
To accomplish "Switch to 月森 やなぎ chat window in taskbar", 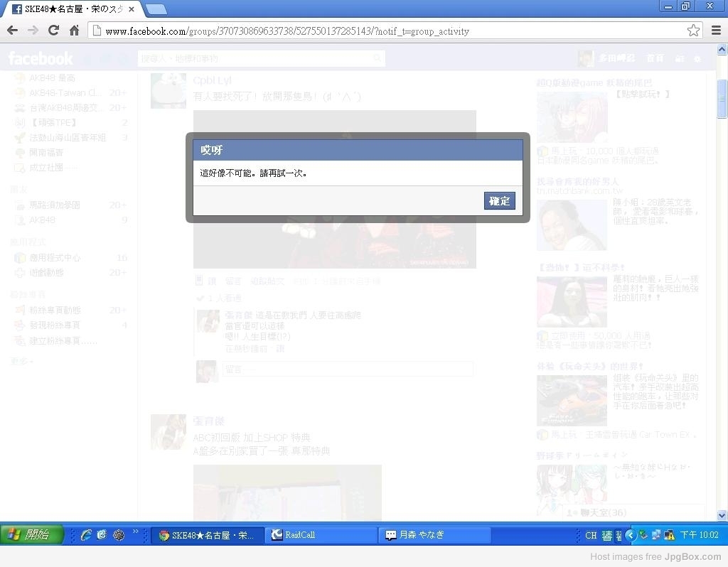I will pyautogui.click(x=435, y=535).
